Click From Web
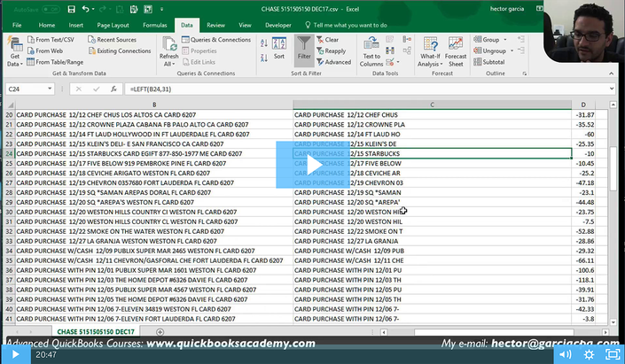 pyautogui.click(x=45, y=50)
